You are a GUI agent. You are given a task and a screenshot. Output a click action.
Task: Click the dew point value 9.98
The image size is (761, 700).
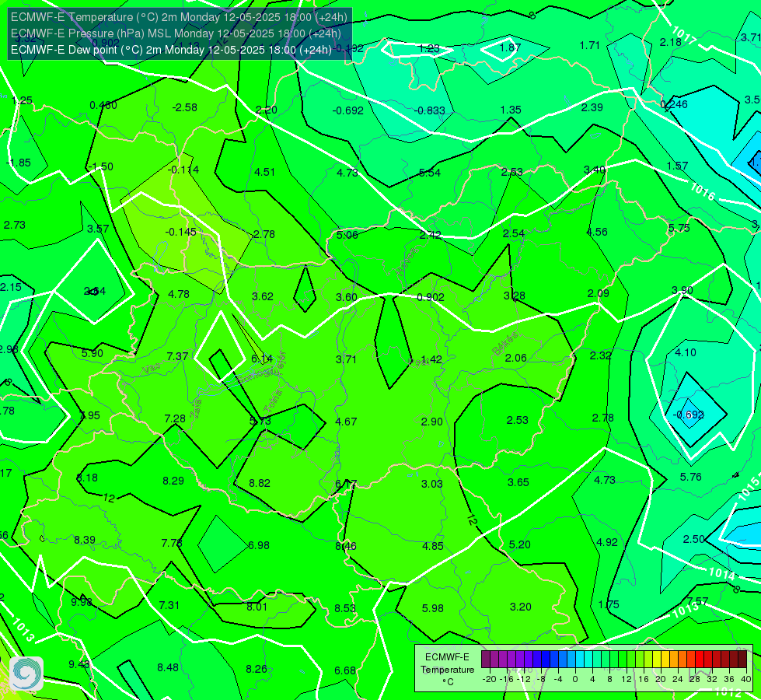coord(82,602)
